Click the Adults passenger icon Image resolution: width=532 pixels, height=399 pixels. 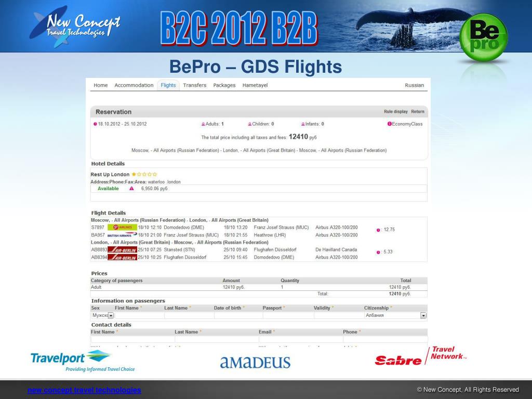point(203,124)
